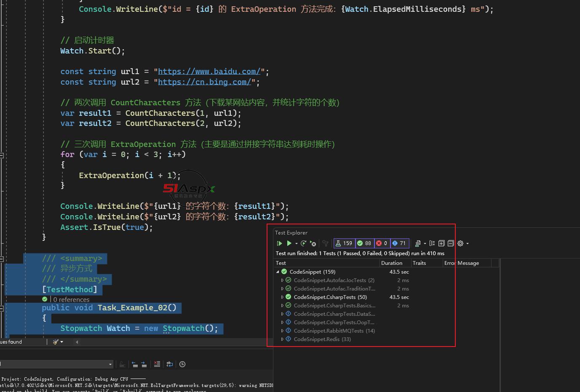Click the clock timestamp icon in Output

tap(182, 364)
